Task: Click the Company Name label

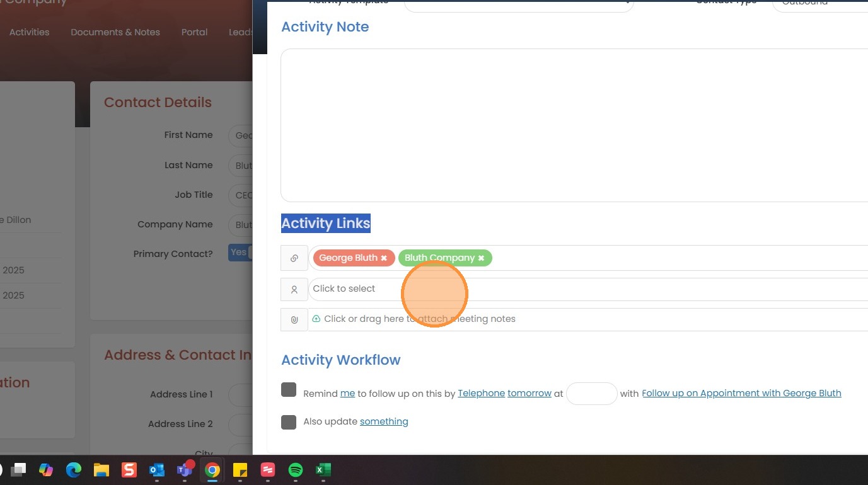Action: [175, 224]
